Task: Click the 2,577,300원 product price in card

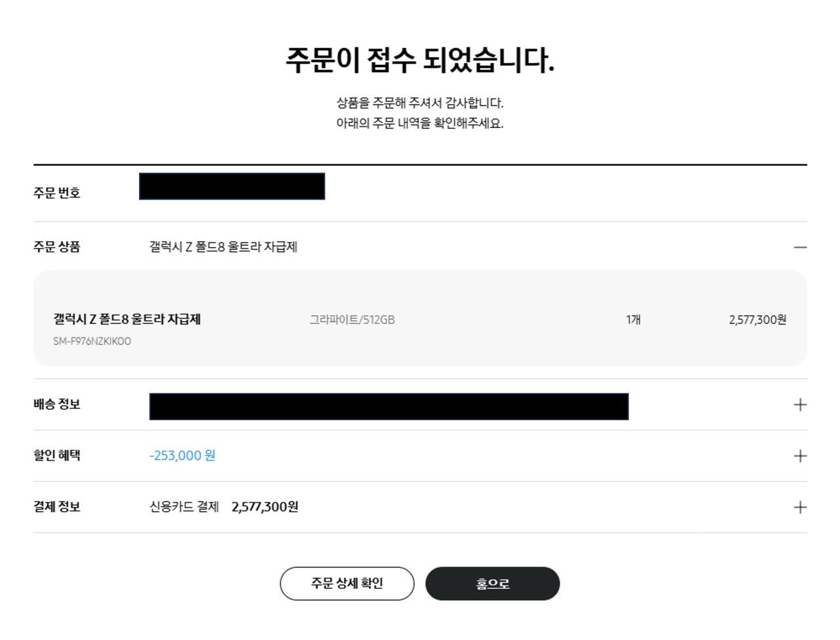Action: (x=757, y=320)
